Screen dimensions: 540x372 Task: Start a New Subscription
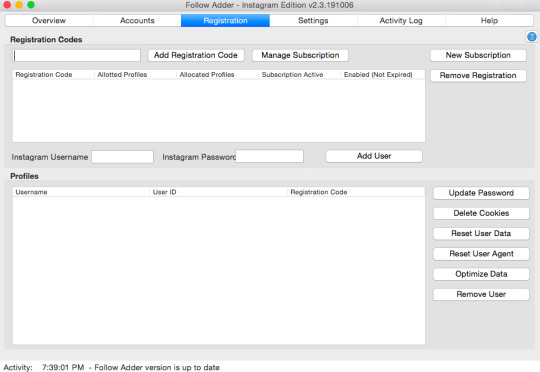click(478, 55)
